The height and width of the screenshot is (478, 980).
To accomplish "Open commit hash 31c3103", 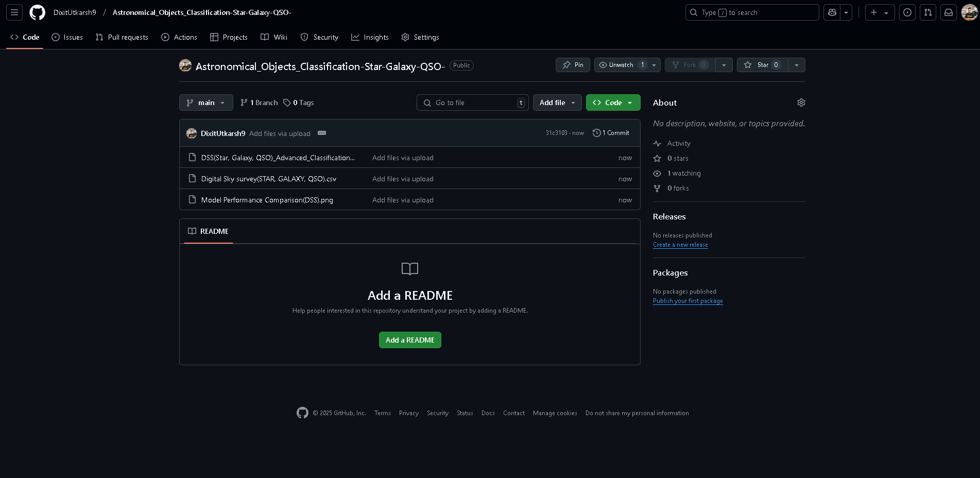I will [557, 133].
